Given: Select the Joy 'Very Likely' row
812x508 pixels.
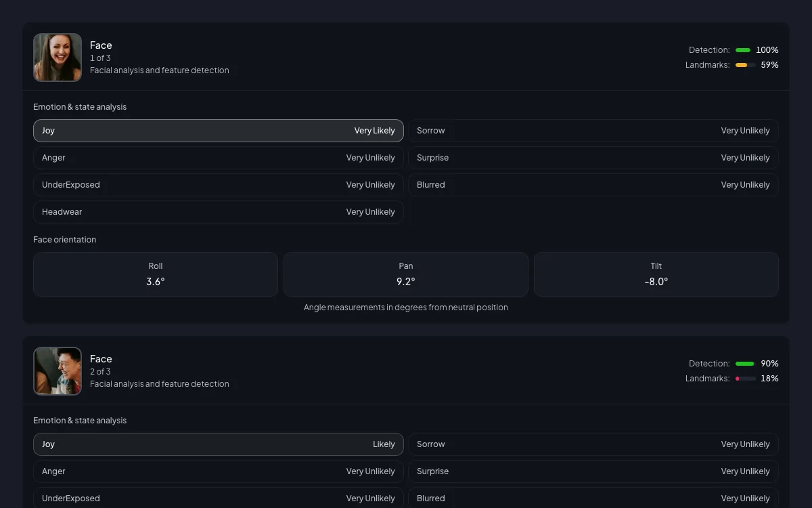Looking at the screenshot, I should pos(219,131).
